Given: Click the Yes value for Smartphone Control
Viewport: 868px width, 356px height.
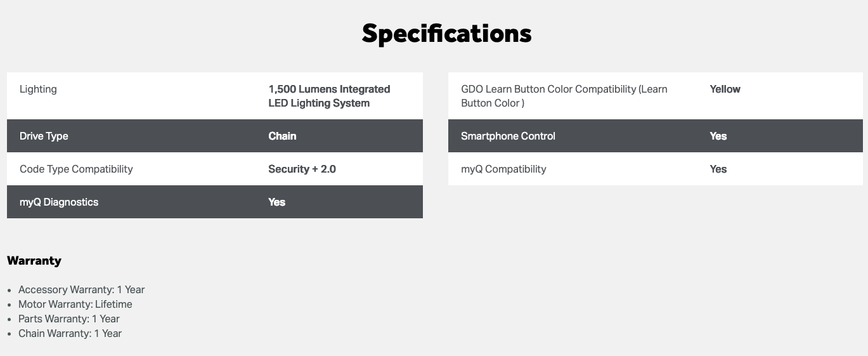Looking at the screenshot, I should coord(718,136).
